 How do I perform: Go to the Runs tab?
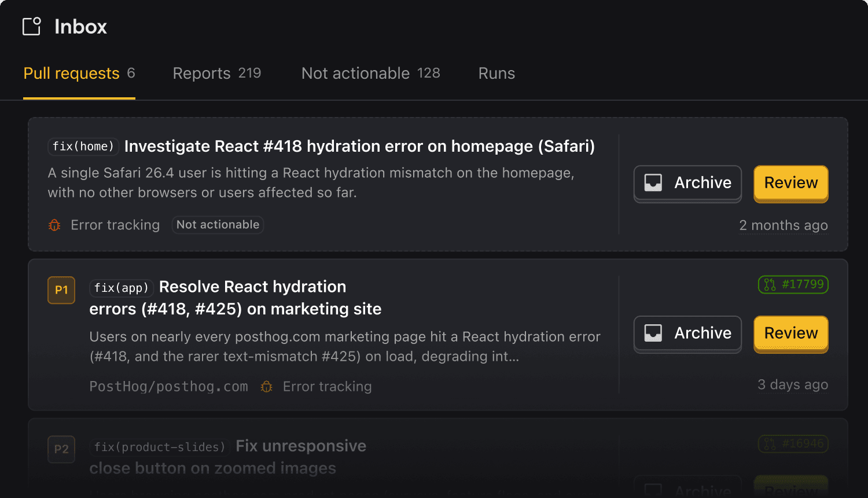coord(496,74)
